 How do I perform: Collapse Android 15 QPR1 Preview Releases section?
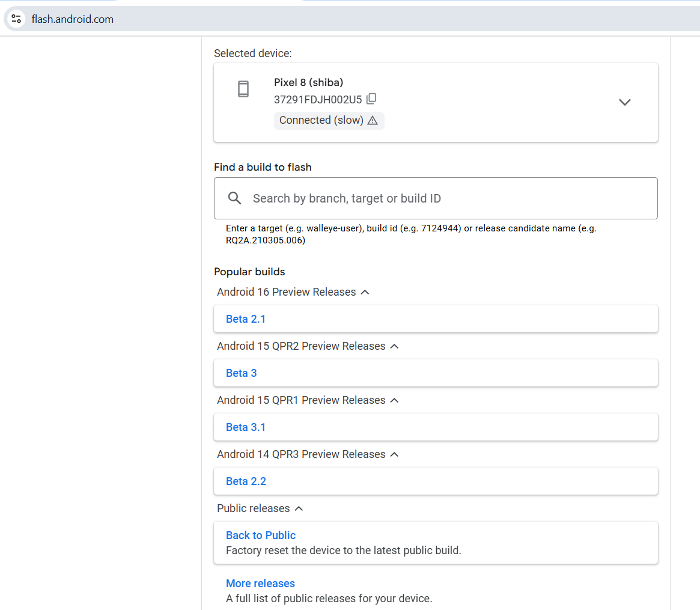point(394,400)
